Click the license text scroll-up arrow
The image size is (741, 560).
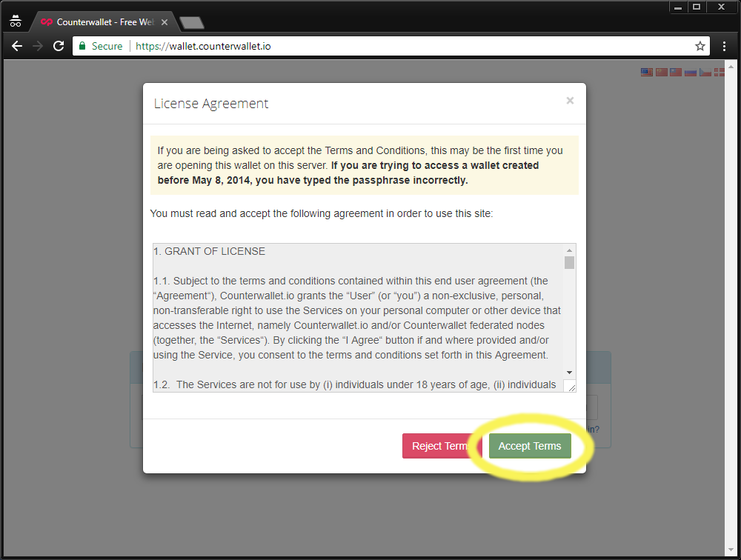coord(569,250)
